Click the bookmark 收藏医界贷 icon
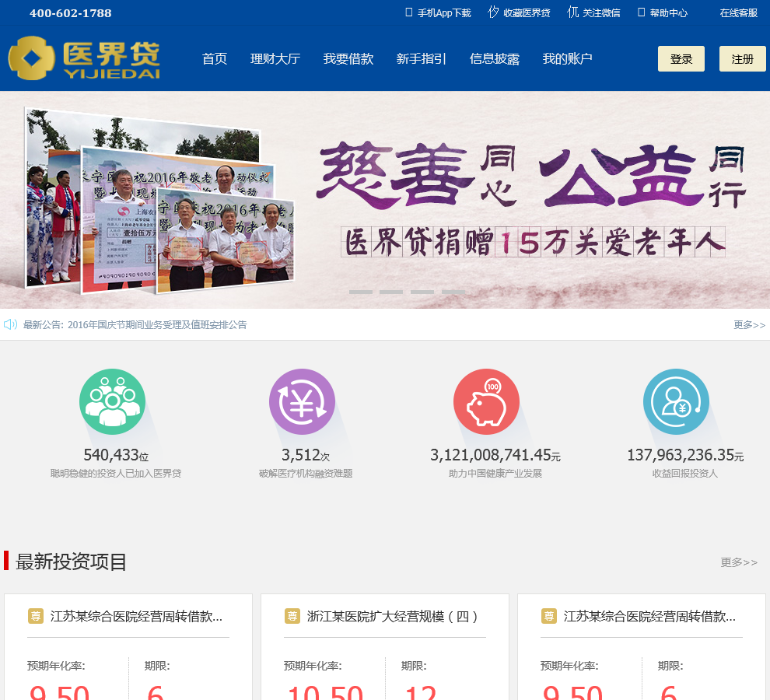Viewport: 770px width, 700px height. point(493,12)
